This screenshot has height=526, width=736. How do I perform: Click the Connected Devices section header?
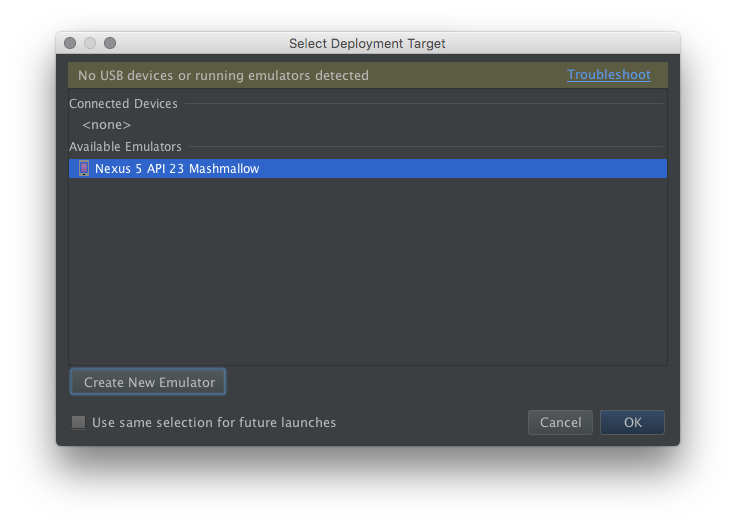(123, 103)
